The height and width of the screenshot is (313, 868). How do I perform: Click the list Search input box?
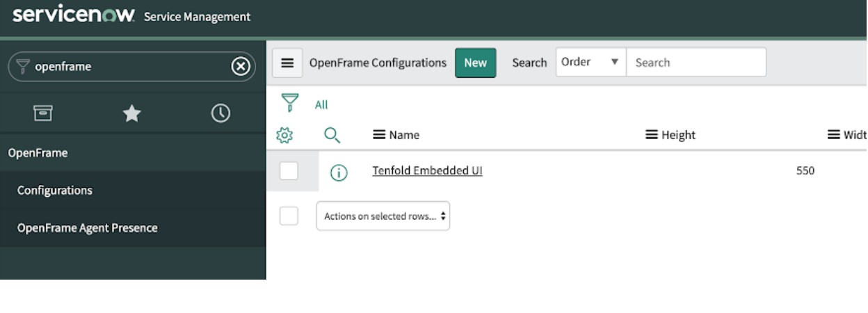[696, 63]
